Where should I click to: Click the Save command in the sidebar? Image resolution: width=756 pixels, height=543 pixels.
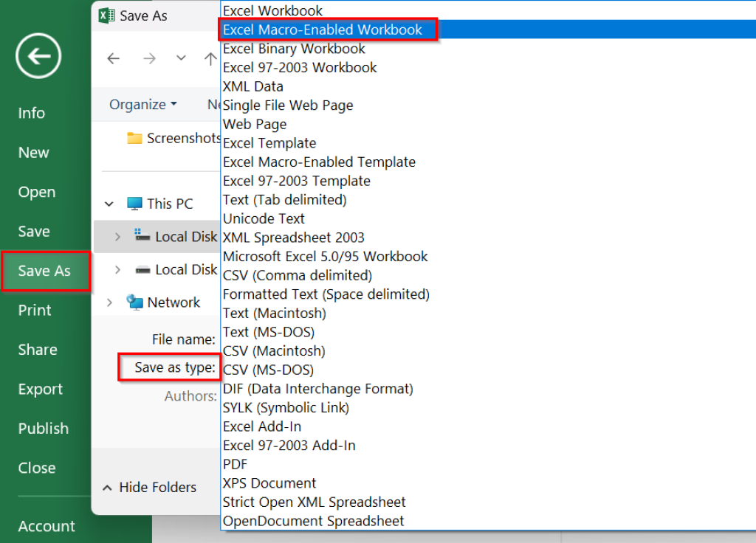(x=32, y=231)
